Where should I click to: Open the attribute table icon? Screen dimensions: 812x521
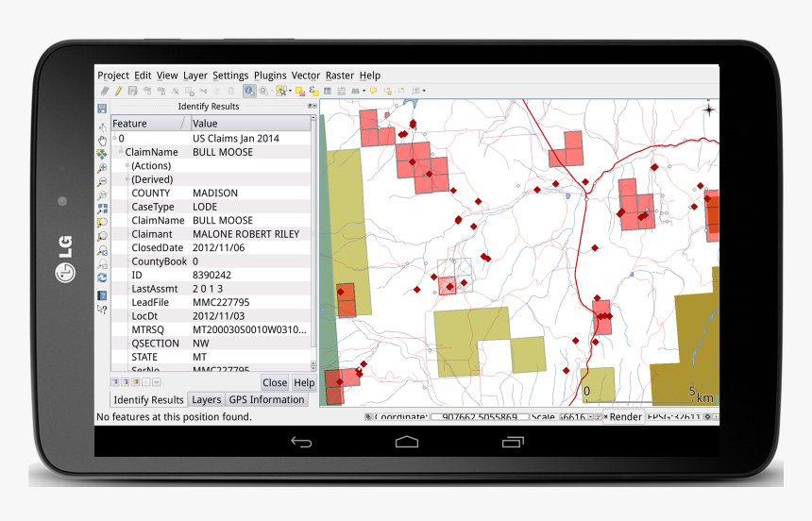328,91
